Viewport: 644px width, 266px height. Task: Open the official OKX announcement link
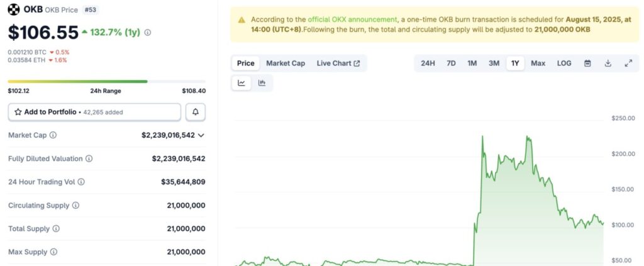tap(352, 19)
